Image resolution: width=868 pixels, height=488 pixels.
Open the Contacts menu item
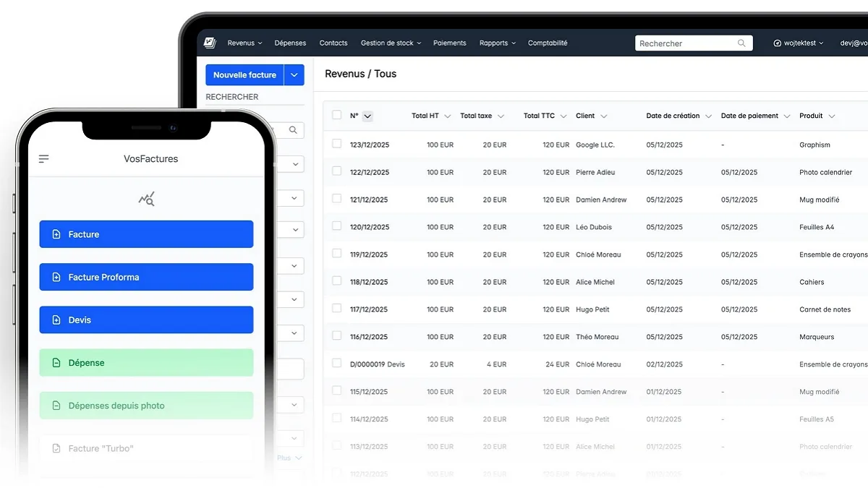tap(333, 43)
